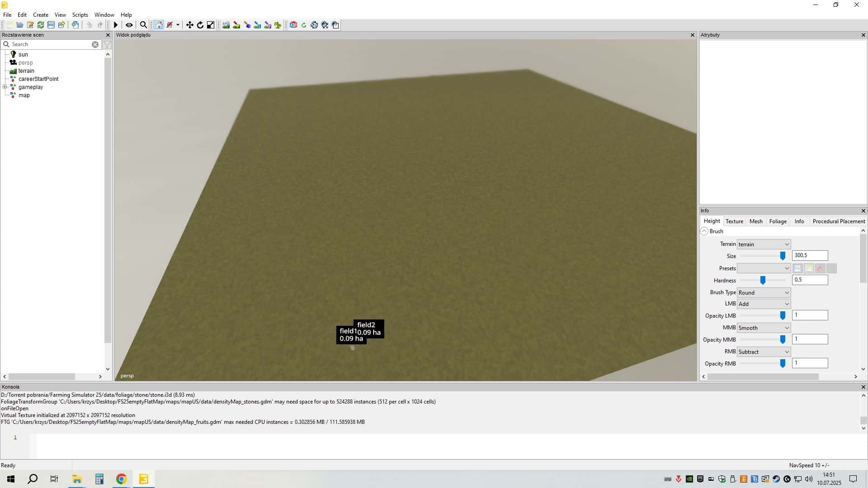868x488 pixels.
Task: Open the Scripts menu
Action: pyautogui.click(x=80, y=14)
